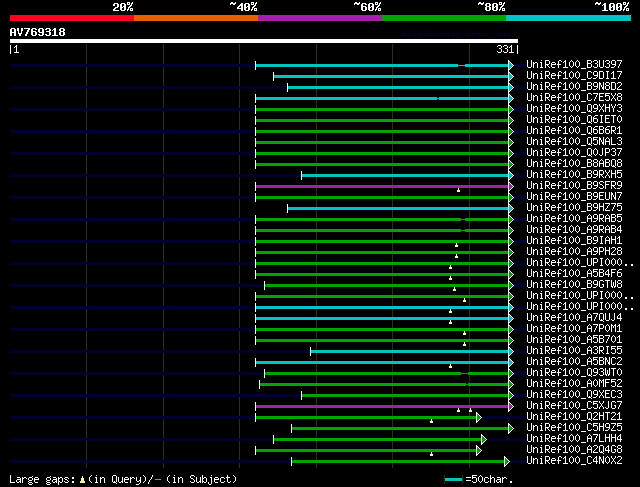Click the AV769318 query sequence name
The height and width of the screenshot is (487, 640).
(x=38, y=32)
